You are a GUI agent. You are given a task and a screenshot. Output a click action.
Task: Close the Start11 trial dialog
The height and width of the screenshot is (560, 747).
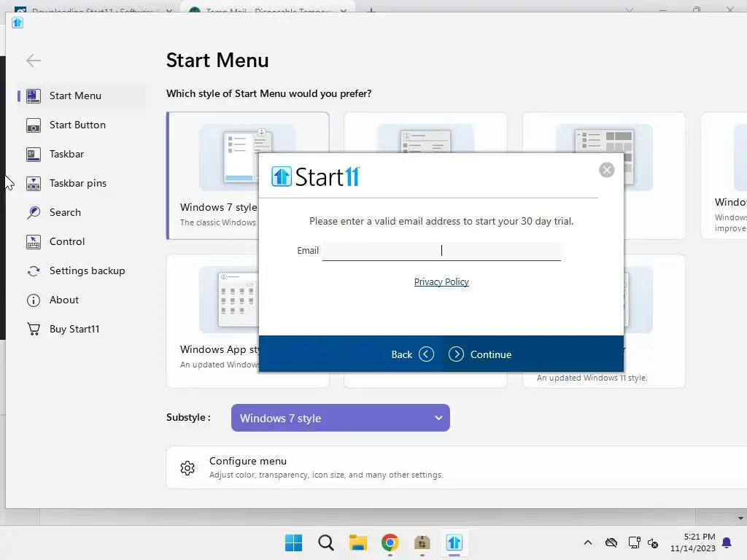click(x=606, y=170)
